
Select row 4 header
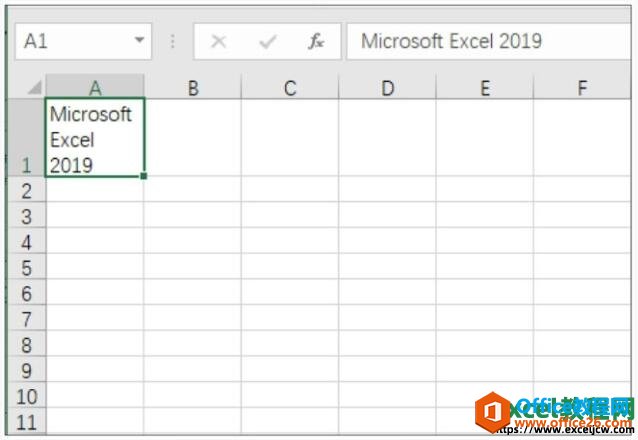(26, 241)
